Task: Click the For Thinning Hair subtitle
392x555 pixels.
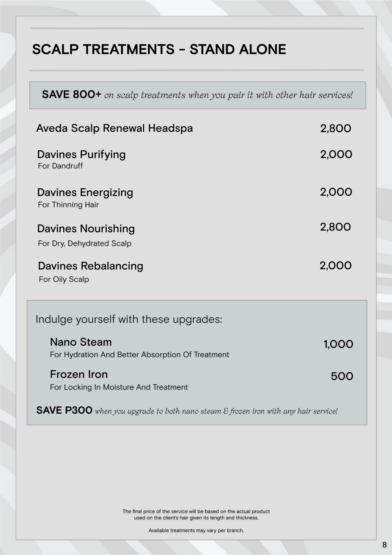Action: (68, 205)
